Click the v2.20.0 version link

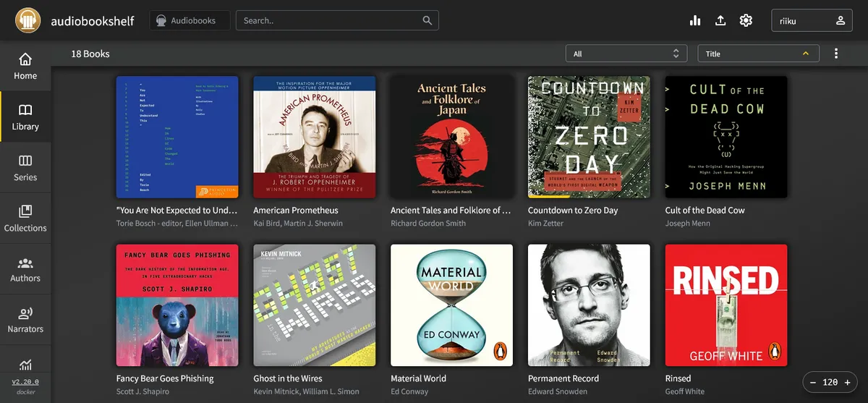[25, 382]
